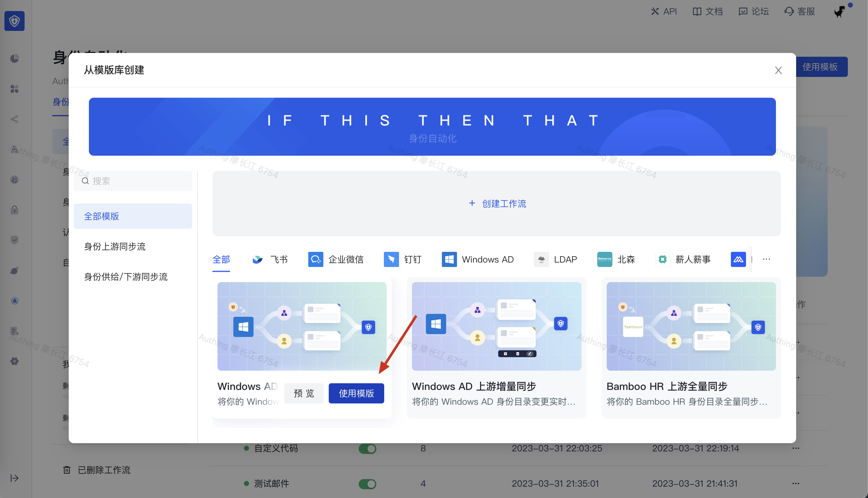
Task: Choose the 薪人薪事 filter icon
Action: [x=663, y=260]
